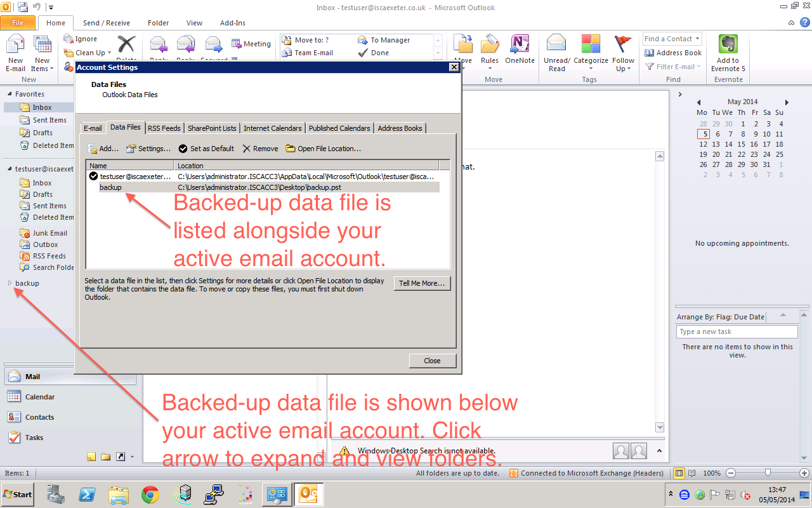812x508 pixels.
Task: Switch to the Add-Ins ribbon tab
Action: pyautogui.click(x=232, y=23)
